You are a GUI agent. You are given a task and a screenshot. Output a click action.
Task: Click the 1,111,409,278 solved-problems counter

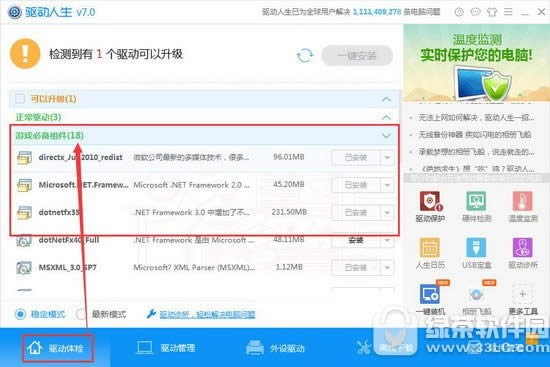(x=377, y=12)
